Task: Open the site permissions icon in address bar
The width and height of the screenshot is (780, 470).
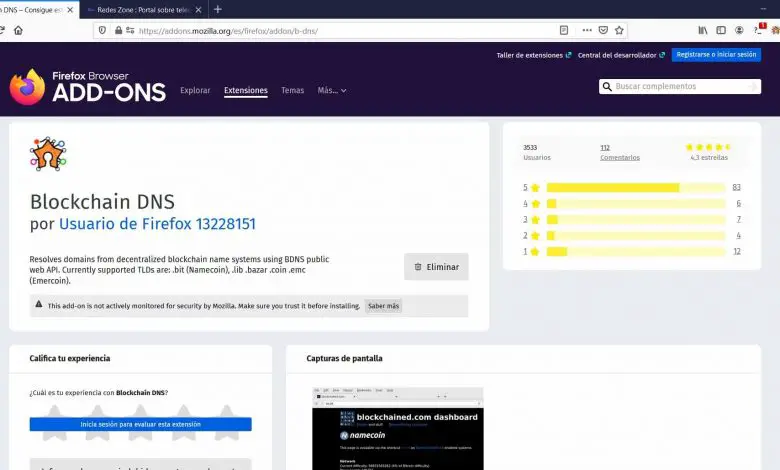Action: (x=130, y=30)
